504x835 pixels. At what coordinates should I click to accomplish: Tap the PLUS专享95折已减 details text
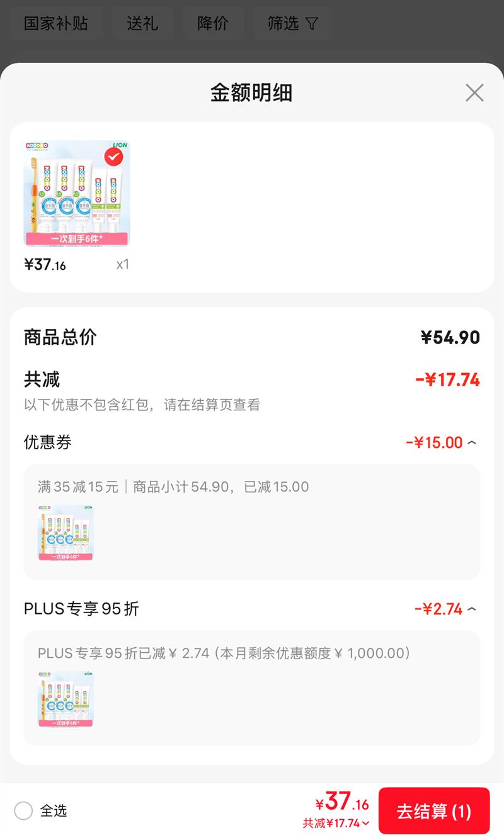(224, 653)
